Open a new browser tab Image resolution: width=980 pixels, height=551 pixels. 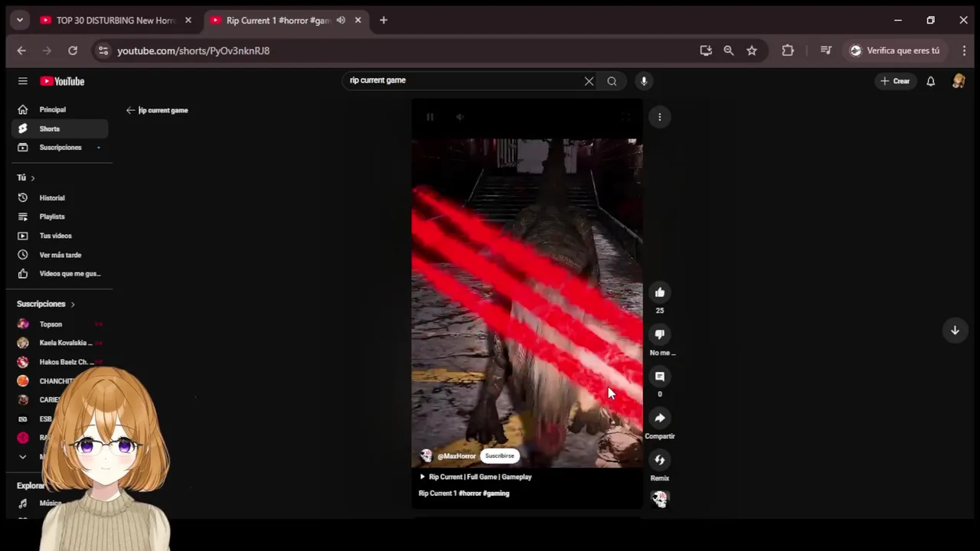click(x=384, y=21)
